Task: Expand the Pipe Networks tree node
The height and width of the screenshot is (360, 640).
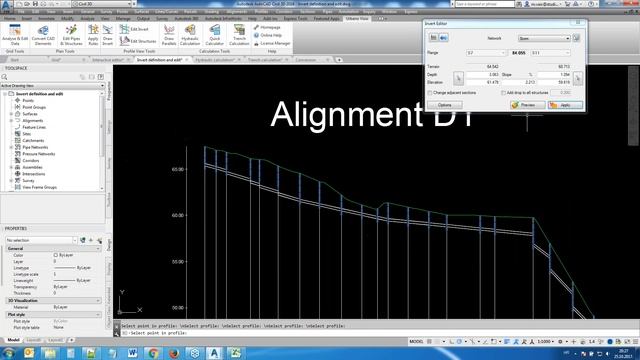Action: 11,147
